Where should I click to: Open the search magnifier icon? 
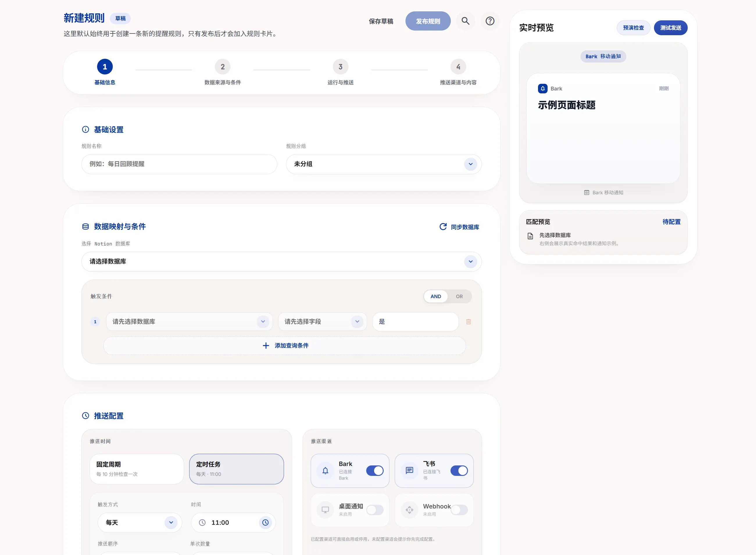[465, 21]
